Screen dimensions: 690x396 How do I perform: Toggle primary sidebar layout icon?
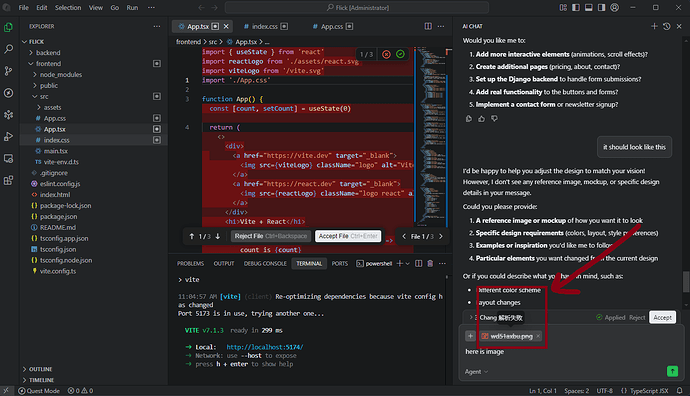point(576,7)
